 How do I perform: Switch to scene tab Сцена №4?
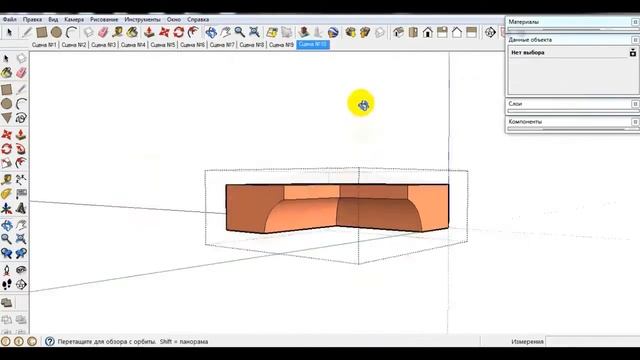point(133,45)
